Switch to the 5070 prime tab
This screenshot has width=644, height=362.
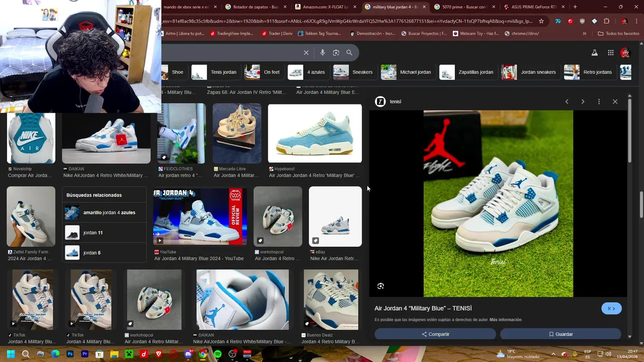[x=464, y=7]
